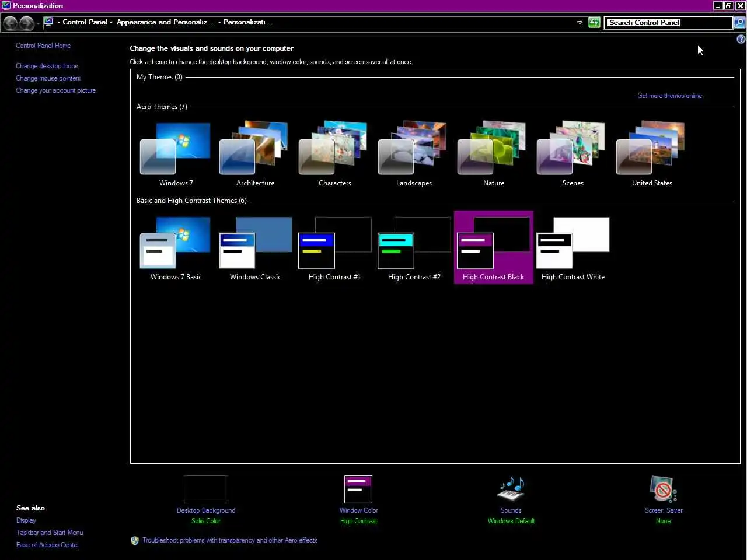
Task: Open Troubleshoot problems with transparency link
Action: coord(230,540)
